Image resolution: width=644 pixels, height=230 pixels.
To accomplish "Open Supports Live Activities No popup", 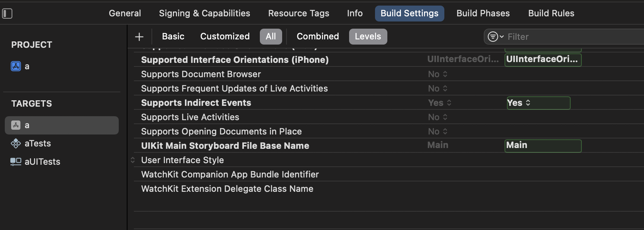I will (438, 117).
